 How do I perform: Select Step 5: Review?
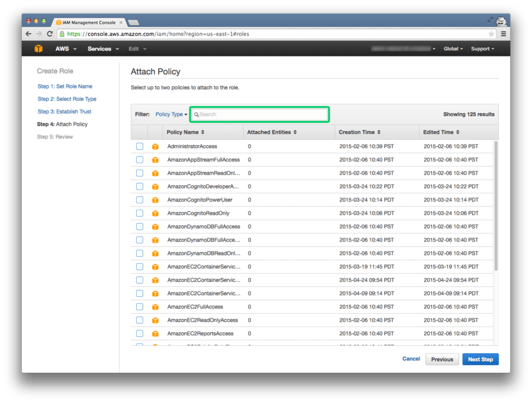(x=55, y=137)
